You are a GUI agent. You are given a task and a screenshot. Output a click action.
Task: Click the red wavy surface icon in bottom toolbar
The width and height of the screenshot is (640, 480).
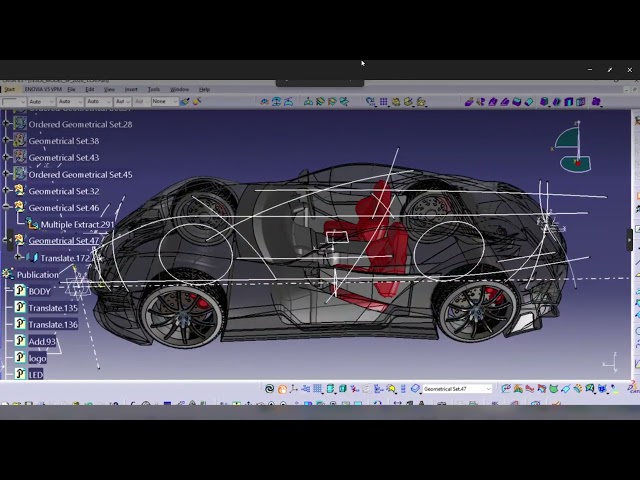[530, 389]
